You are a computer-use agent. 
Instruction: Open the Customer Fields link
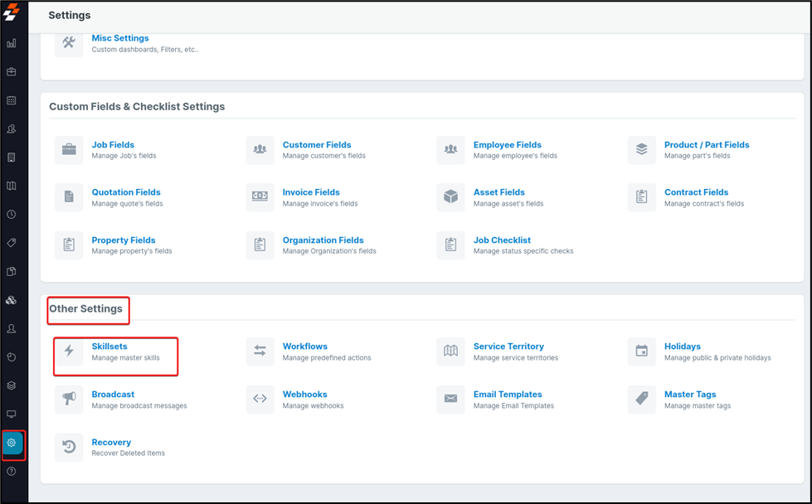[316, 145]
